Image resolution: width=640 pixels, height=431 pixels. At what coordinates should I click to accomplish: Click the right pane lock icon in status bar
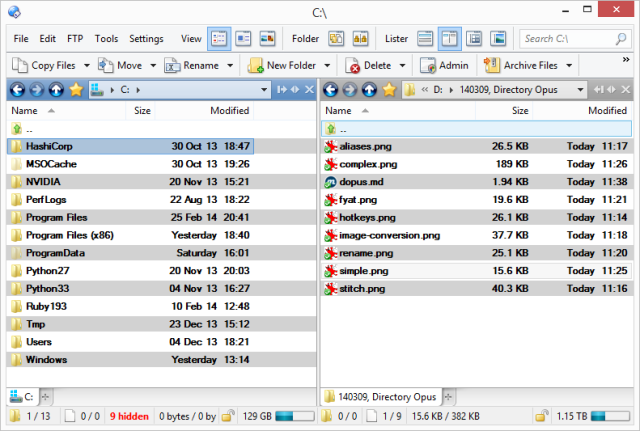click(x=542, y=416)
